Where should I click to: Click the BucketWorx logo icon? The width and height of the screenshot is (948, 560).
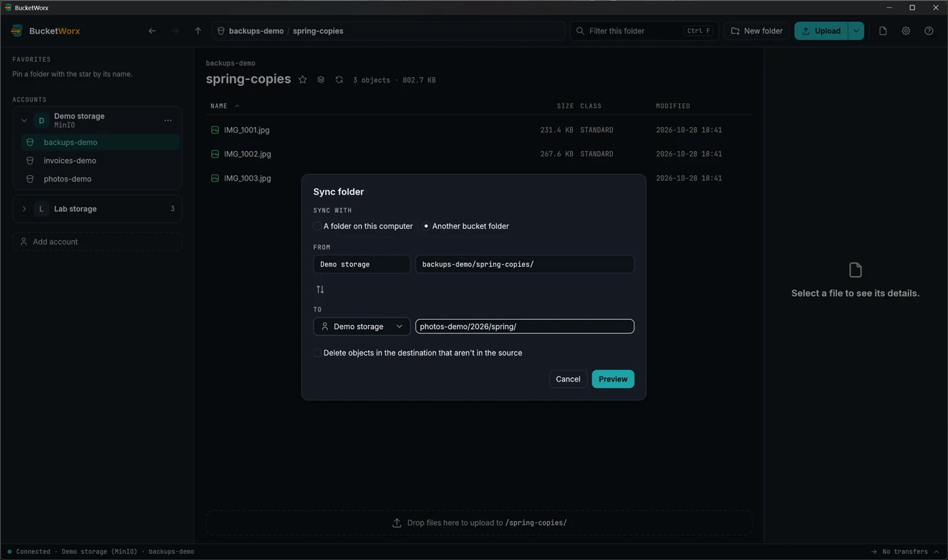click(17, 31)
